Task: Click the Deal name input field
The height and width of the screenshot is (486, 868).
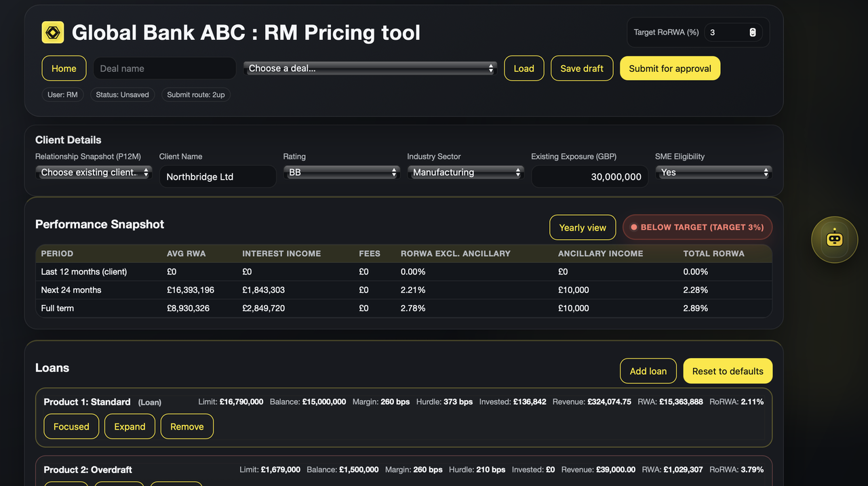Action: [164, 68]
